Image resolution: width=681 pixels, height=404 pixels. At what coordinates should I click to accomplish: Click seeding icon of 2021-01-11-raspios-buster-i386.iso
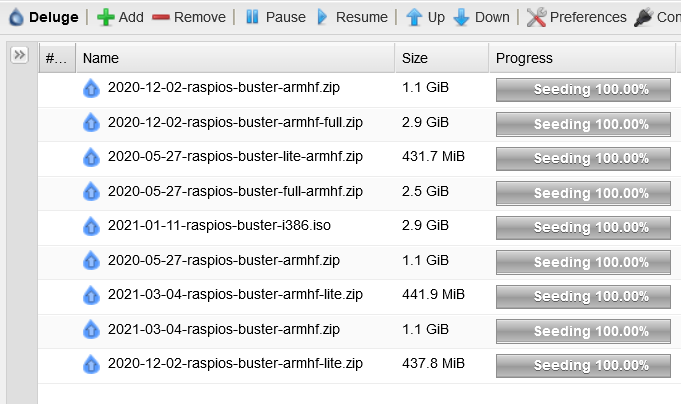[91, 226]
